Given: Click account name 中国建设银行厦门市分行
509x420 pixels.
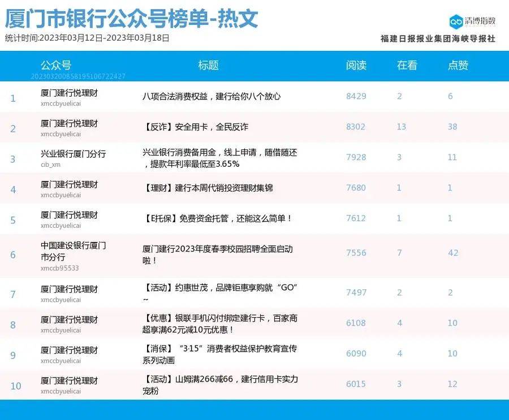Looking at the screenshot, I should (74, 251).
